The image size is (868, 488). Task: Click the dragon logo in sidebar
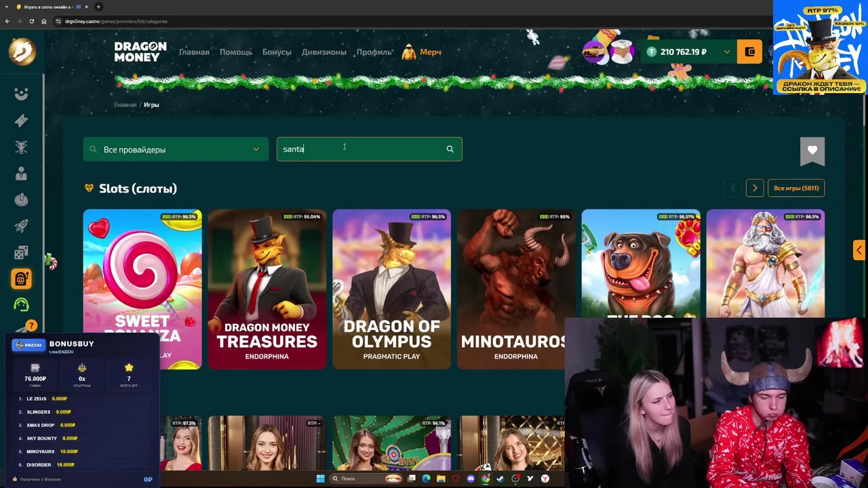(x=22, y=52)
